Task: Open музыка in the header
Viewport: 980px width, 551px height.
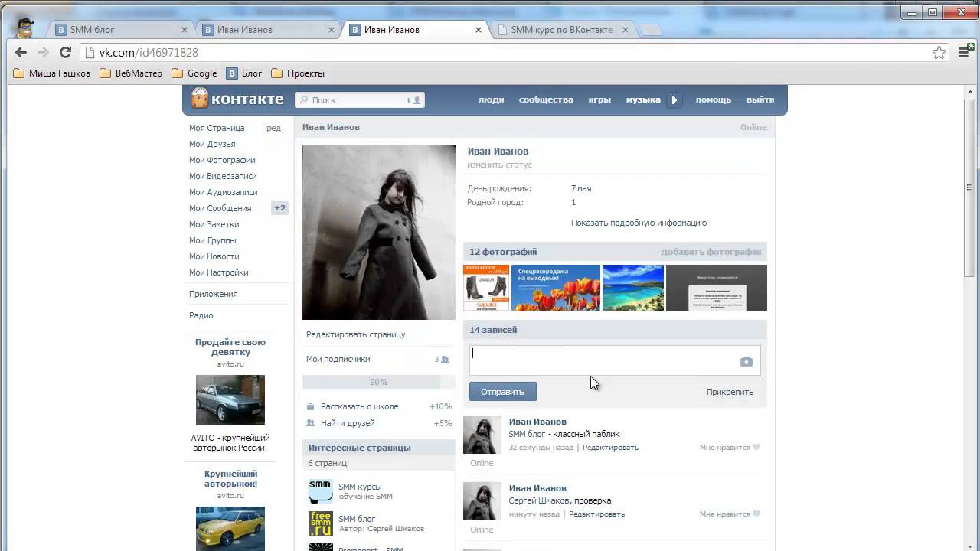Action: point(643,99)
